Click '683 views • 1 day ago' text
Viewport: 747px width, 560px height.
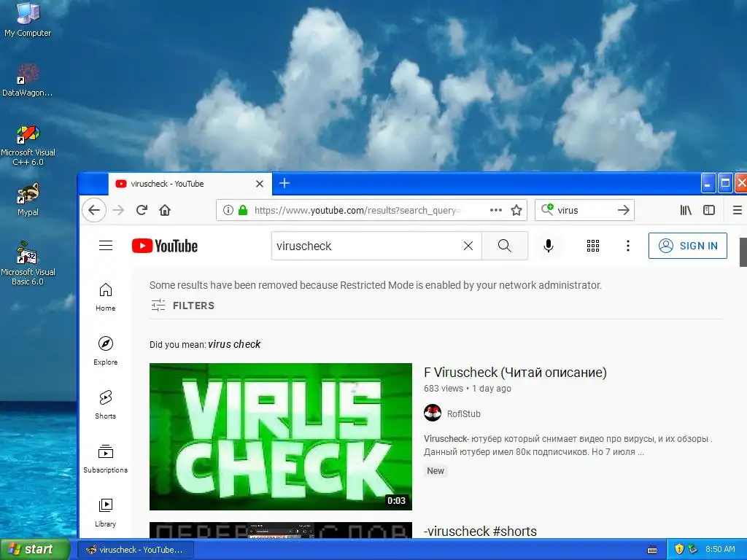[468, 389]
